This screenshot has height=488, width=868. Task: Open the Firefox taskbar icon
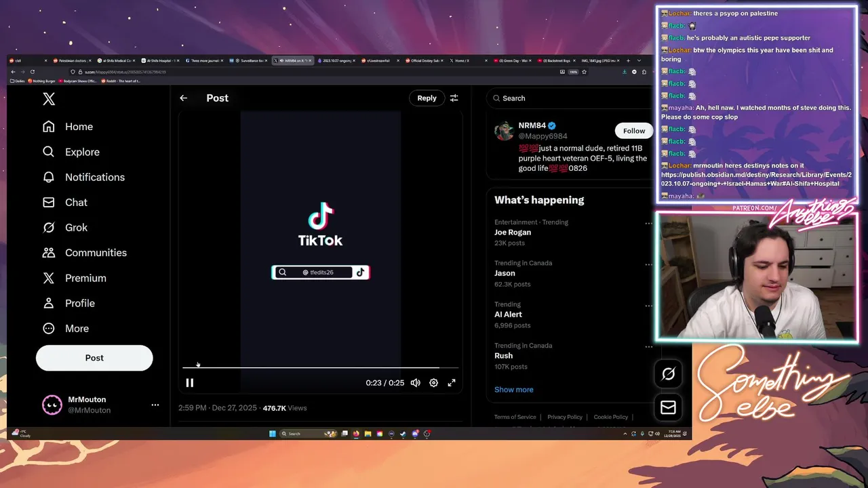pyautogui.click(x=356, y=434)
